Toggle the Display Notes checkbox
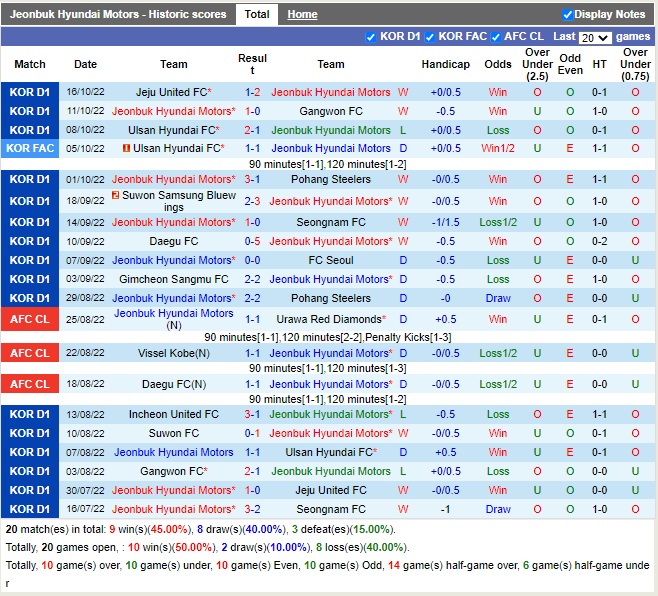Screen dimensions: 658x596 568,15
